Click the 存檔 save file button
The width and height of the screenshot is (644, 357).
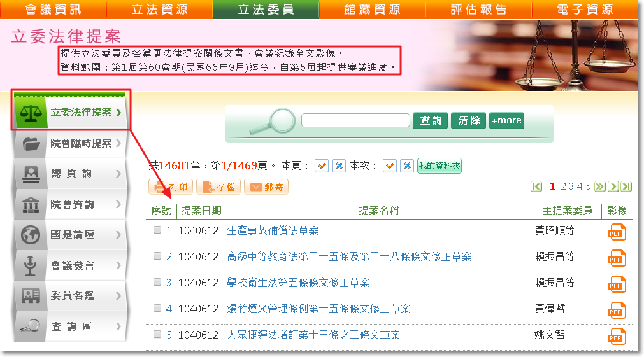coord(218,187)
